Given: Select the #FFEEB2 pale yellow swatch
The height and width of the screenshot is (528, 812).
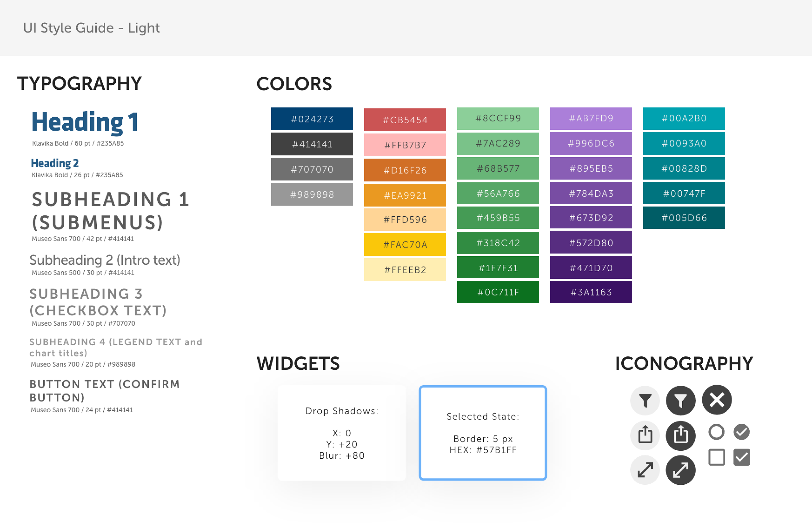Looking at the screenshot, I should [x=405, y=270].
